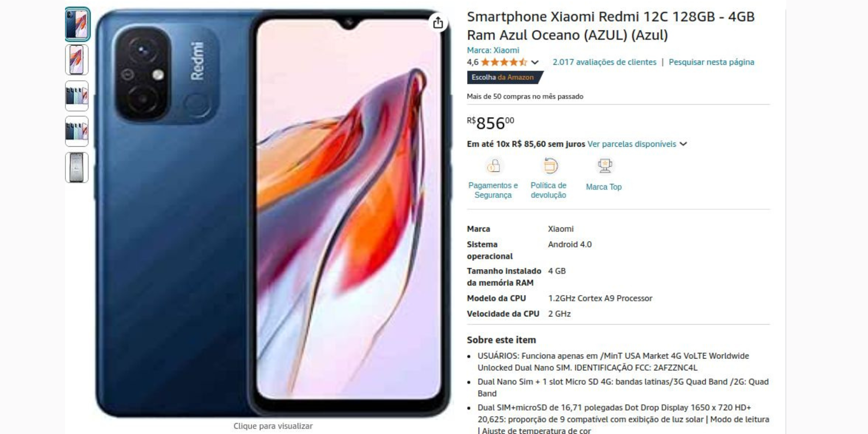Select the first product thumbnail
The image size is (868, 434).
pyautogui.click(x=77, y=24)
